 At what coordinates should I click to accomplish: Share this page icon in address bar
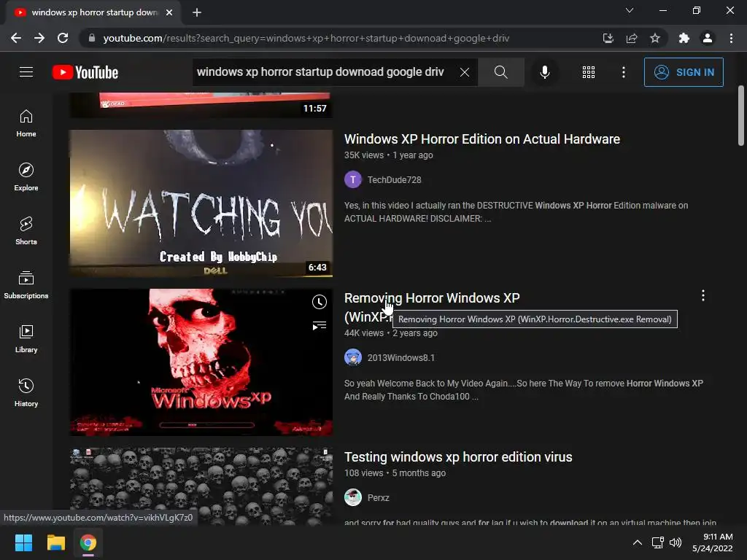(632, 38)
